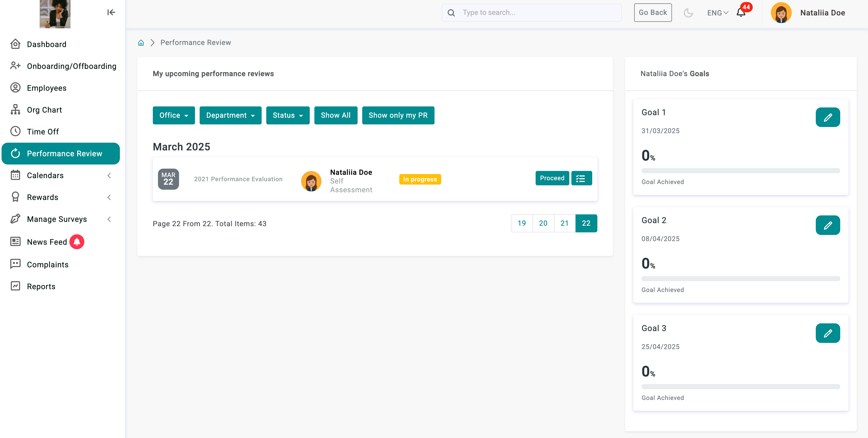This screenshot has width=868, height=438.
Task: Go to pagination page 20
Action: 543,223
